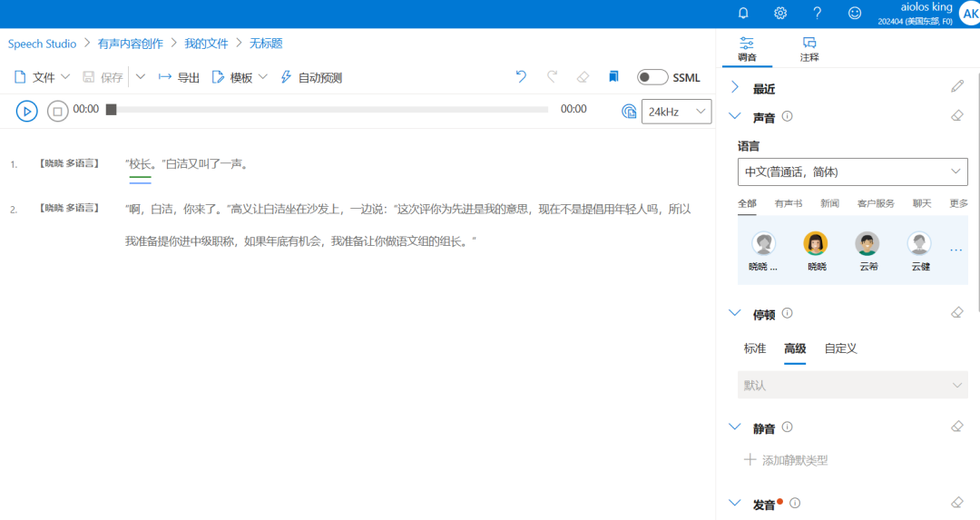This screenshot has height=520, width=980.
Task: Select the 标准 pause tab
Action: click(754, 348)
